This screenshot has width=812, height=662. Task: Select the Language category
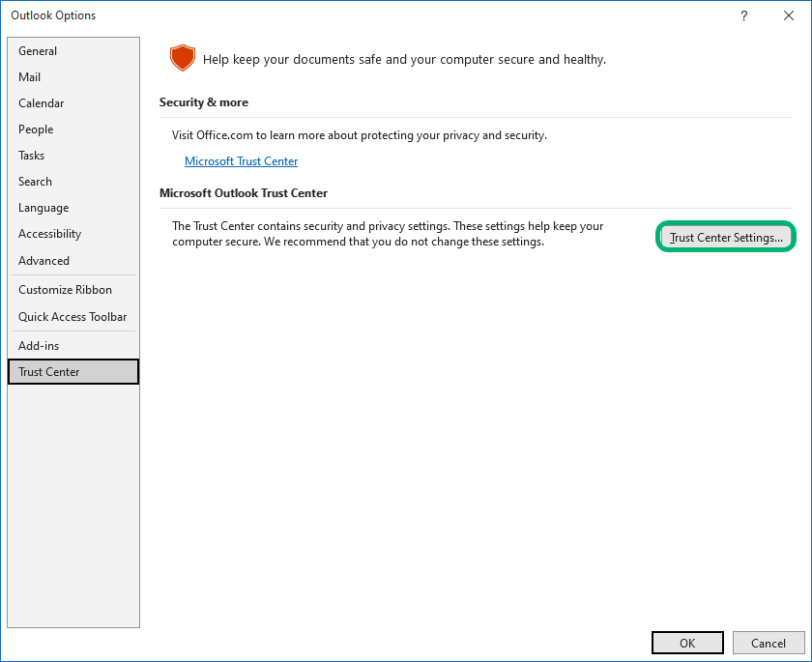point(73,208)
